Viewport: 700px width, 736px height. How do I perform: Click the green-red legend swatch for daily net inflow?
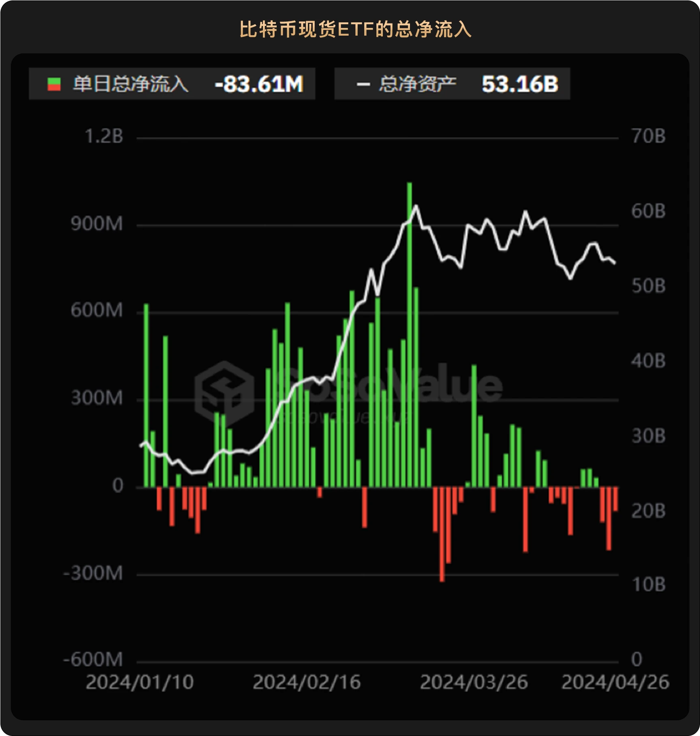tap(54, 84)
